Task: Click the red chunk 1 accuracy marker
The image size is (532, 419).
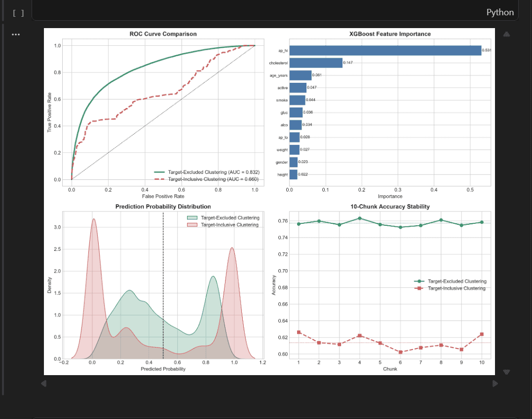Action: [299, 332]
